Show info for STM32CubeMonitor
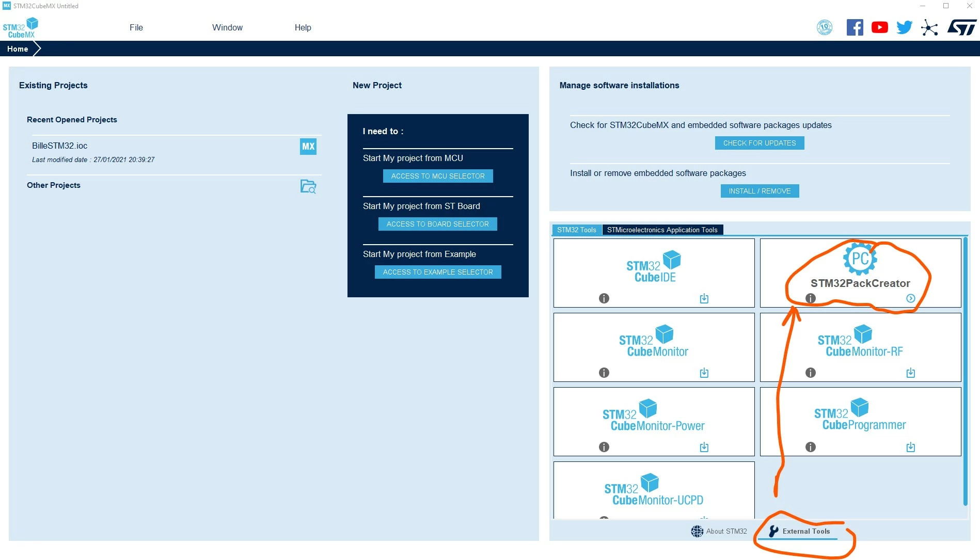980x560 pixels. 604,373
